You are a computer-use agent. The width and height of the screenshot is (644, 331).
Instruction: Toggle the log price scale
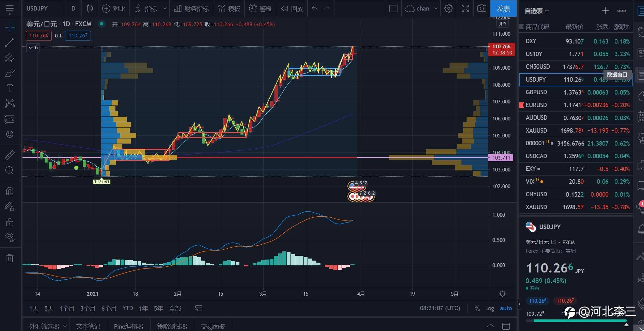click(x=490, y=308)
